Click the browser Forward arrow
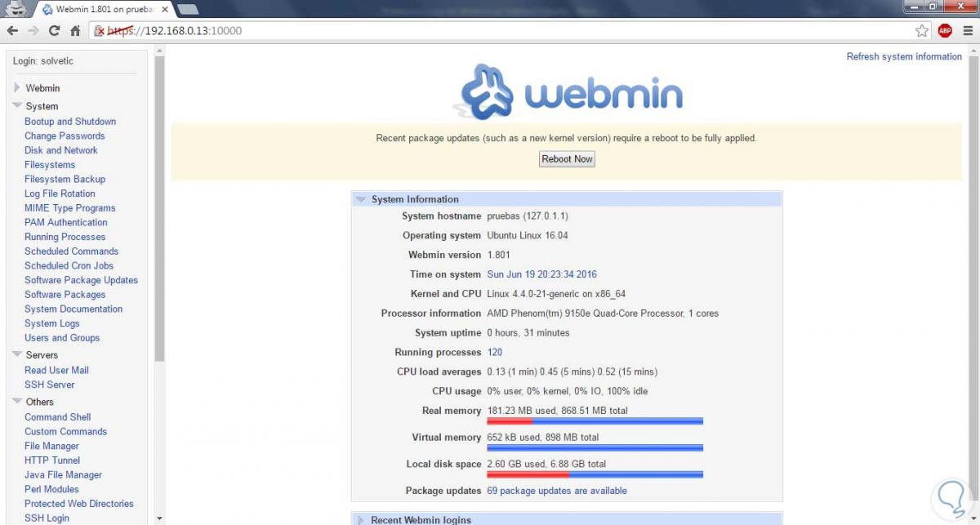This screenshot has height=525, width=980. click(x=33, y=31)
